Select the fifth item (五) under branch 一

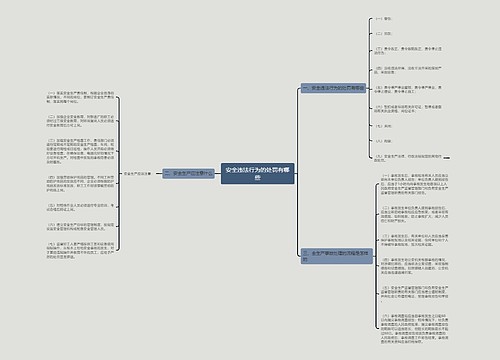point(408,89)
